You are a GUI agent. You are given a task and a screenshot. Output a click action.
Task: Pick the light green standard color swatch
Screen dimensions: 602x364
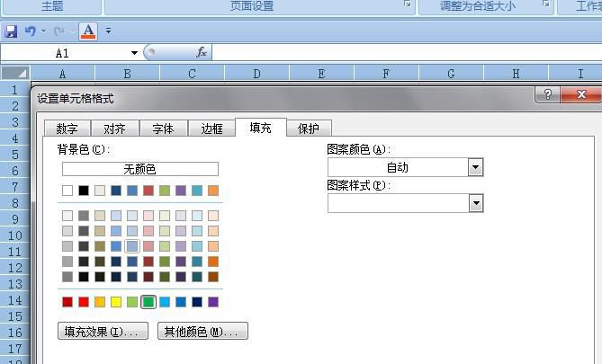[x=132, y=302]
